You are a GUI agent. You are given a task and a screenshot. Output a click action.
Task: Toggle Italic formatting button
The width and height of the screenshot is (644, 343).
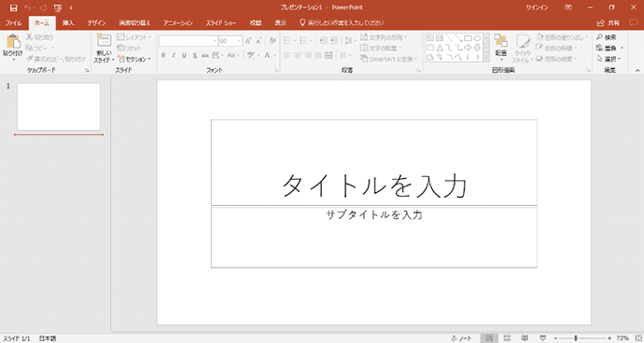pos(174,55)
